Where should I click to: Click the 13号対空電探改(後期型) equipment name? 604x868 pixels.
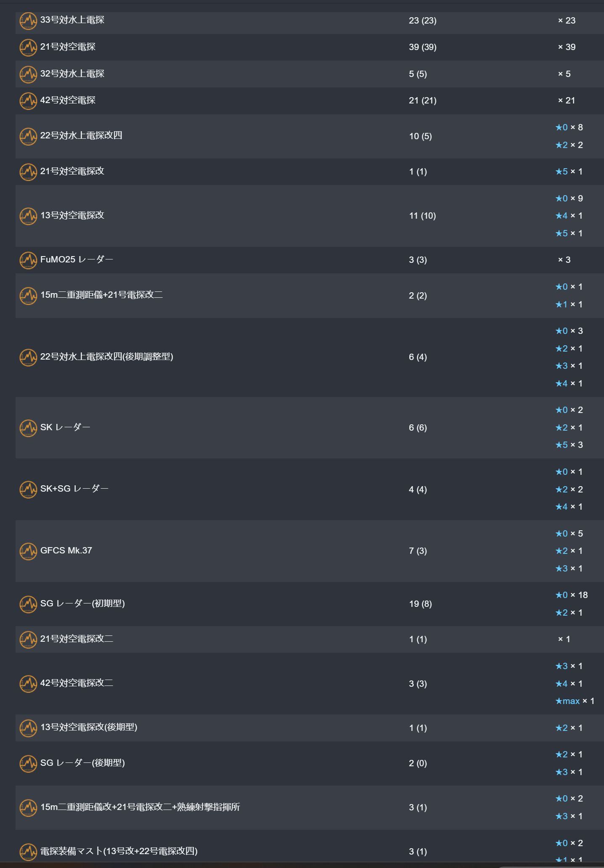(x=89, y=727)
